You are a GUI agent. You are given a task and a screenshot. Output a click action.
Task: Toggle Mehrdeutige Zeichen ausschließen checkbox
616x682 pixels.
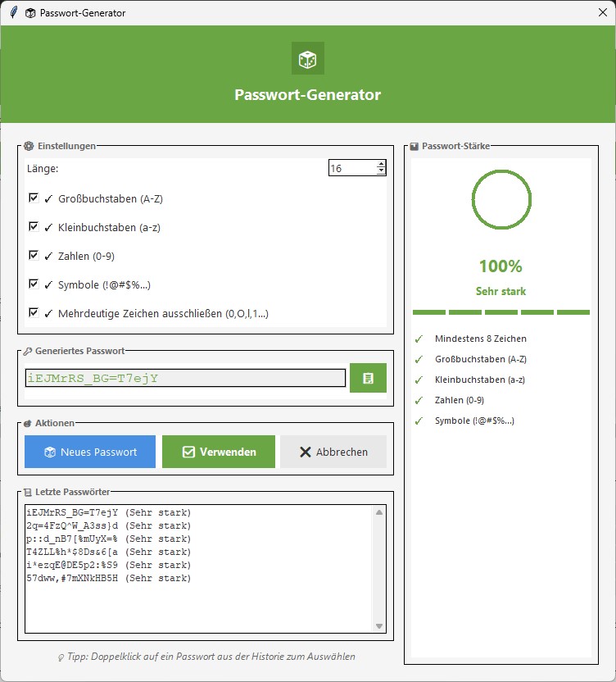coord(34,313)
